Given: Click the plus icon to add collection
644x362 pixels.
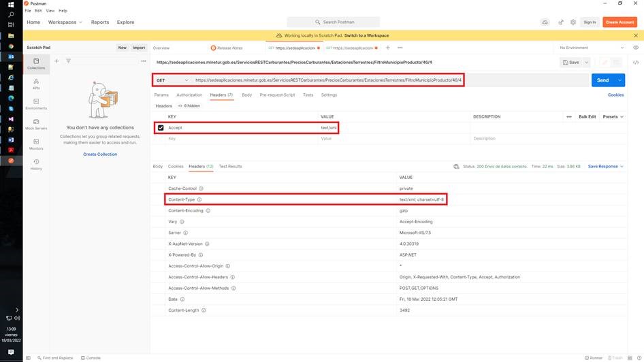Looking at the screenshot, I should point(57,61).
